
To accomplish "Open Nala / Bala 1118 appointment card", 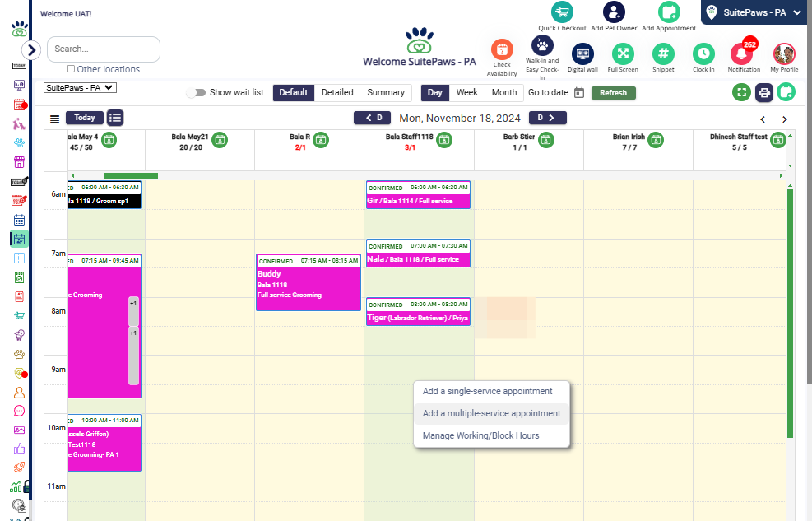I will pyautogui.click(x=418, y=254).
